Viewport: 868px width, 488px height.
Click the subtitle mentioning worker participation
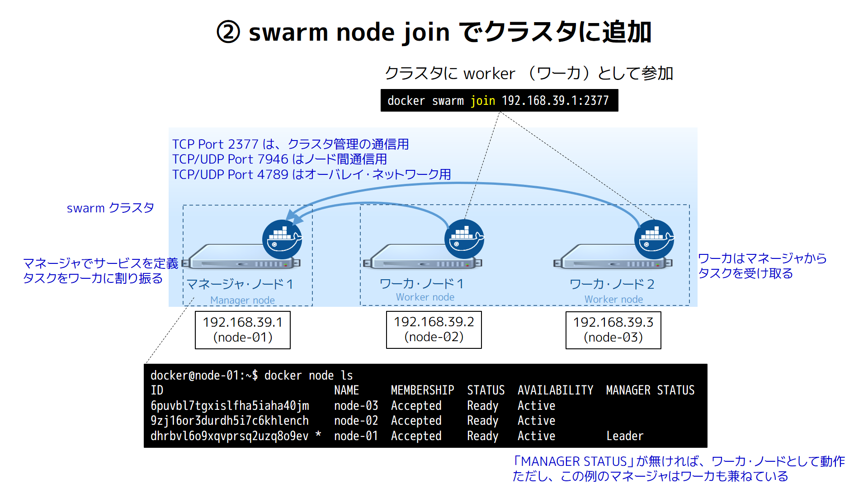(529, 73)
